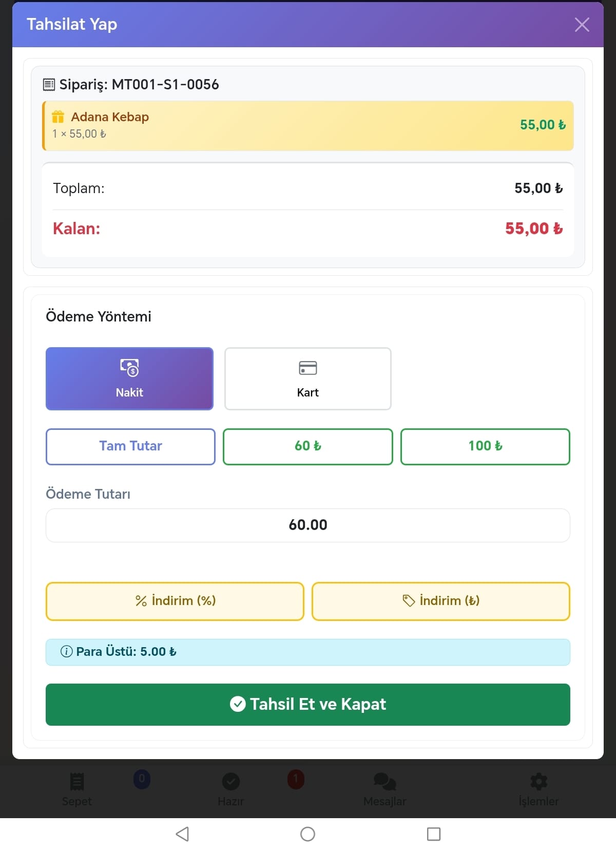The image size is (616, 850).
Task: Choose the Tam Tutar amount
Action: pos(130,446)
